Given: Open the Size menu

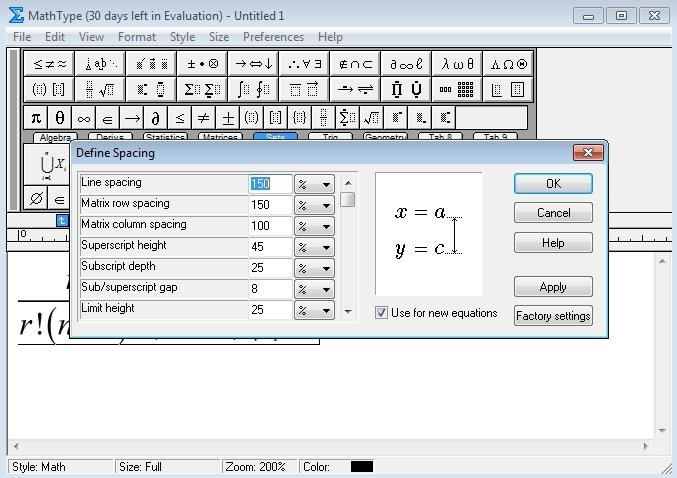Looking at the screenshot, I should coord(219,37).
